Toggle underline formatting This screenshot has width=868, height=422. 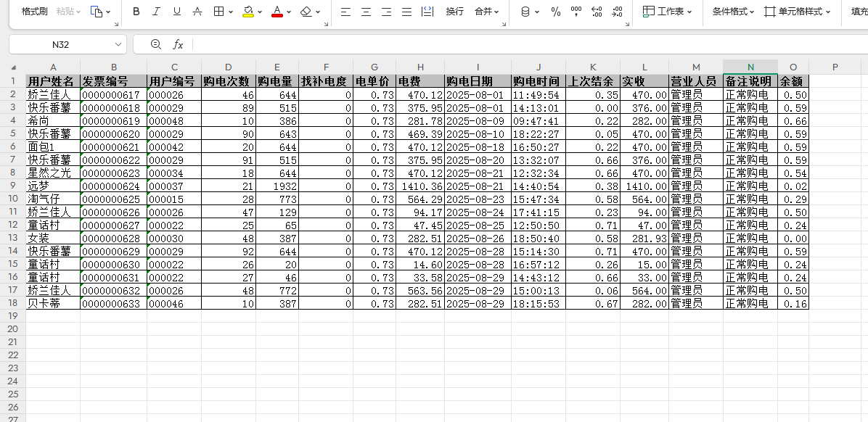click(177, 12)
